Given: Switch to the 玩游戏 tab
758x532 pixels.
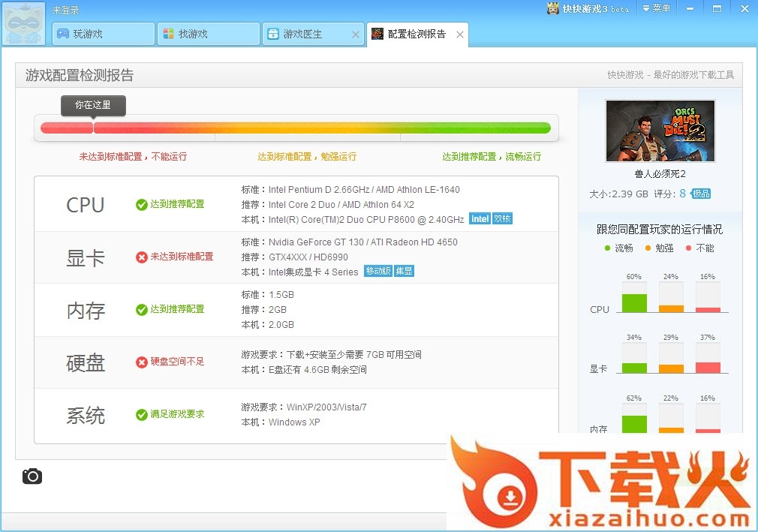Looking at the screenshot, I should tap(103, 34).
